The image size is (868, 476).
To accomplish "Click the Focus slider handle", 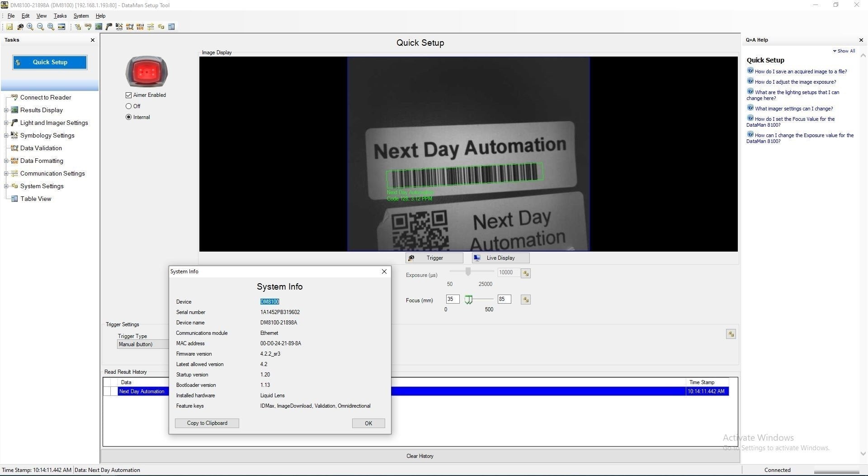I will (x=469, y=300).
